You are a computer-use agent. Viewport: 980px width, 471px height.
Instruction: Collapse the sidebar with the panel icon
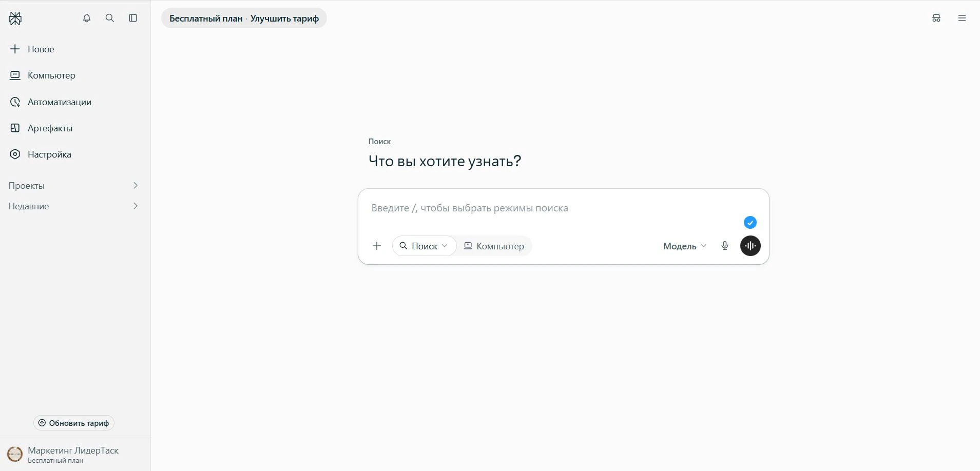133,18
